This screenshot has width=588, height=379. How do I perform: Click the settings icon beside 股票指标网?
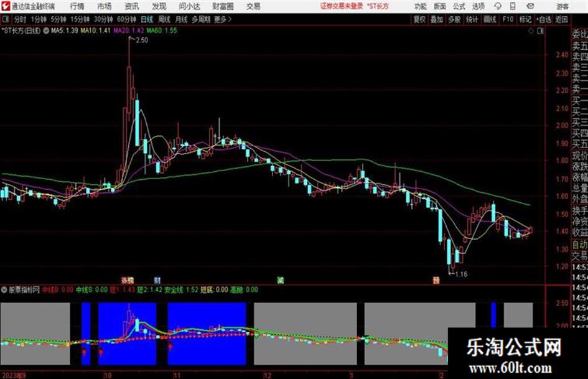click(4, 290)
